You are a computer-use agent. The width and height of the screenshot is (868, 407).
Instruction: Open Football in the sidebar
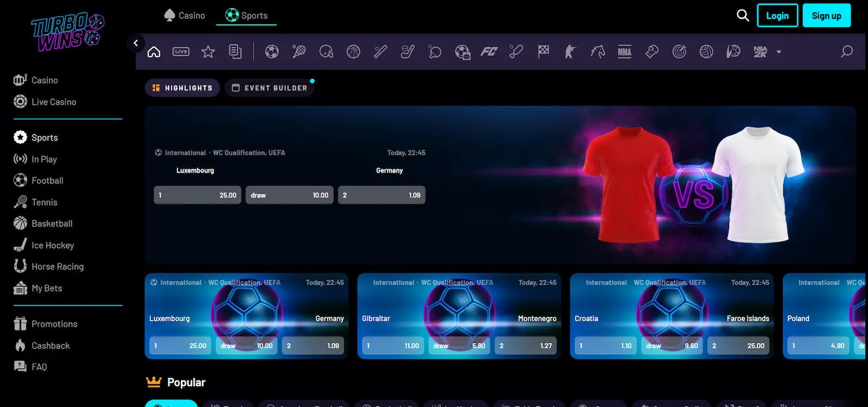(39, 180)
